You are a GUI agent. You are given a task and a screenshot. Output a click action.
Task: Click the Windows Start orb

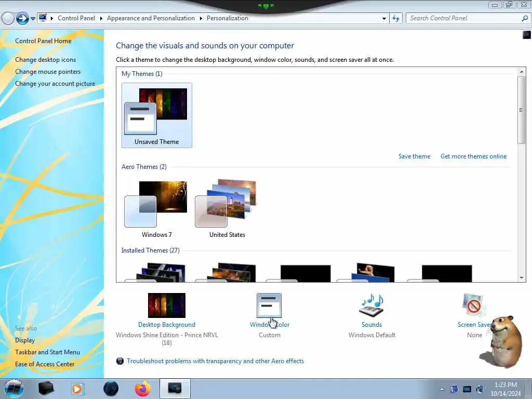(x=14, y=389)
